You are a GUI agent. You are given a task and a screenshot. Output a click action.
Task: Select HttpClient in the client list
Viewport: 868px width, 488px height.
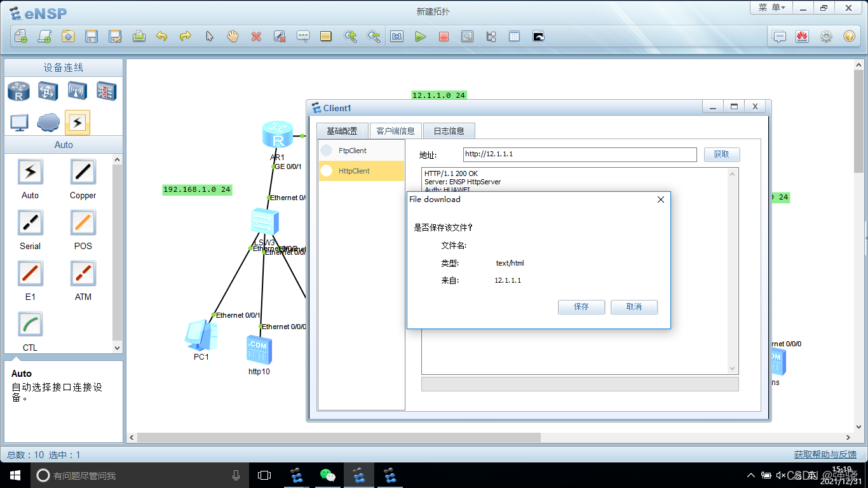(x=362, y=171)
